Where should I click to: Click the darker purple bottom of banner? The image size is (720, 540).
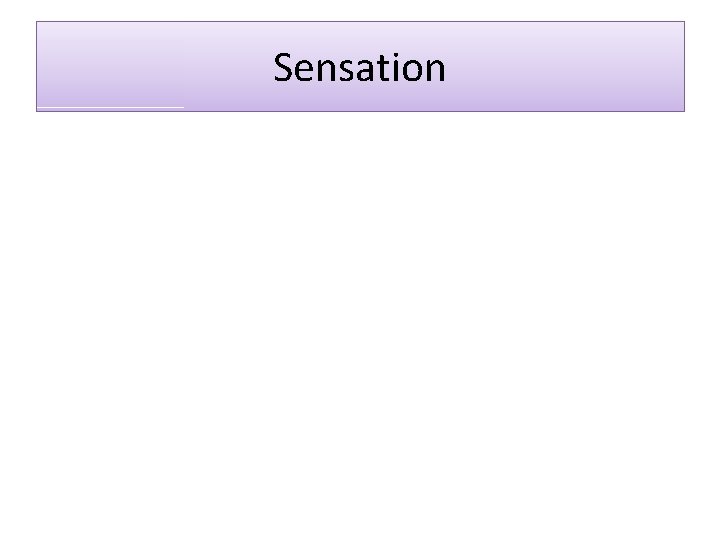(360, 102)
